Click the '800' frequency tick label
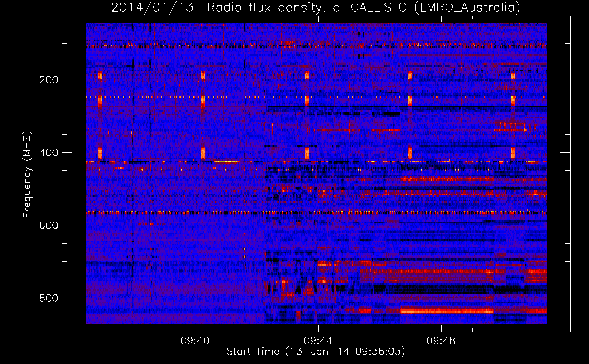589x364 pixels. [x=49, y=298]
